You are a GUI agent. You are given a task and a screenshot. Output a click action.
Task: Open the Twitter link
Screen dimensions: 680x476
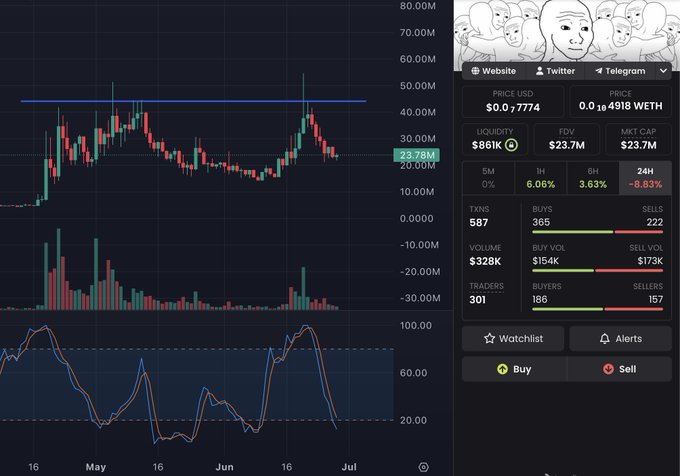click(555, 71)
